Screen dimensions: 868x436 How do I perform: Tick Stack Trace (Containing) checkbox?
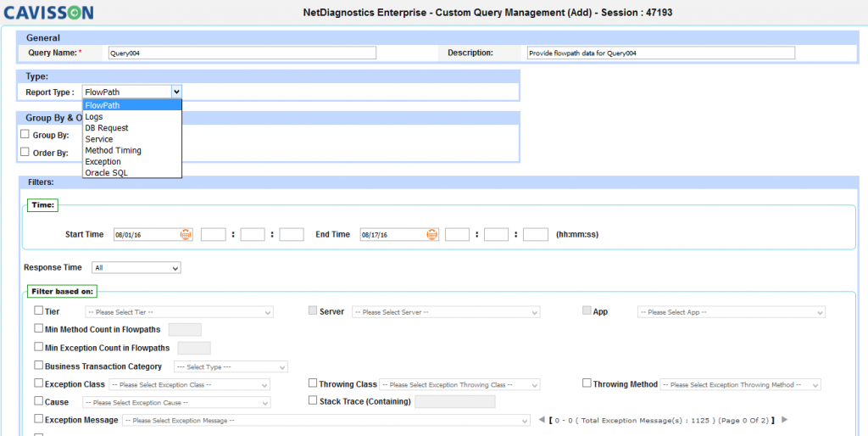pos(313,400)
